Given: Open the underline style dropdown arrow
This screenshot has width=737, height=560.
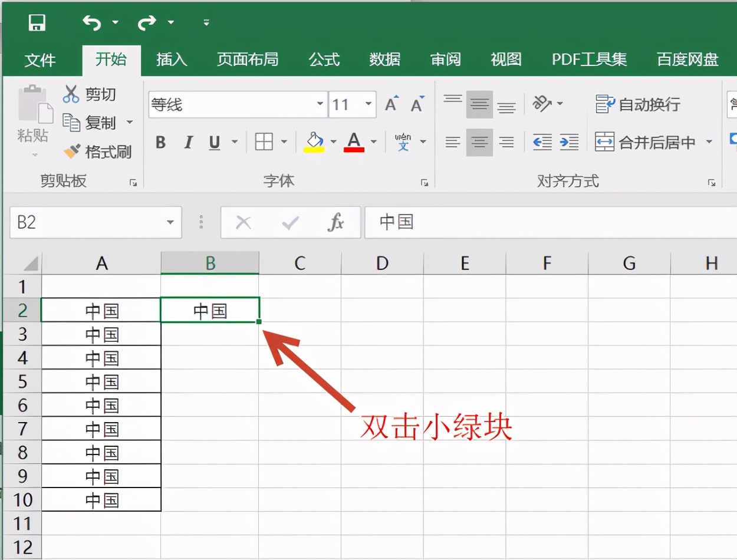Looking at the screenshot, I should point(235,142).
